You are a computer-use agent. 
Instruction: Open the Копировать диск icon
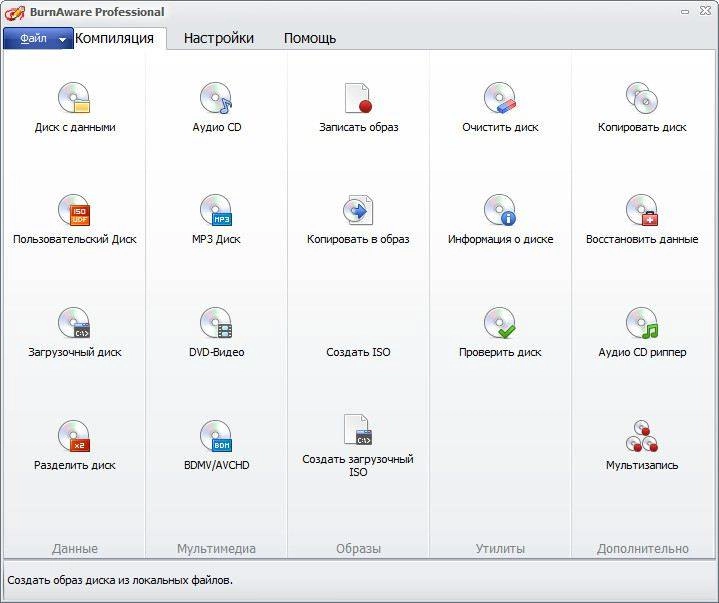pos(642,98)
